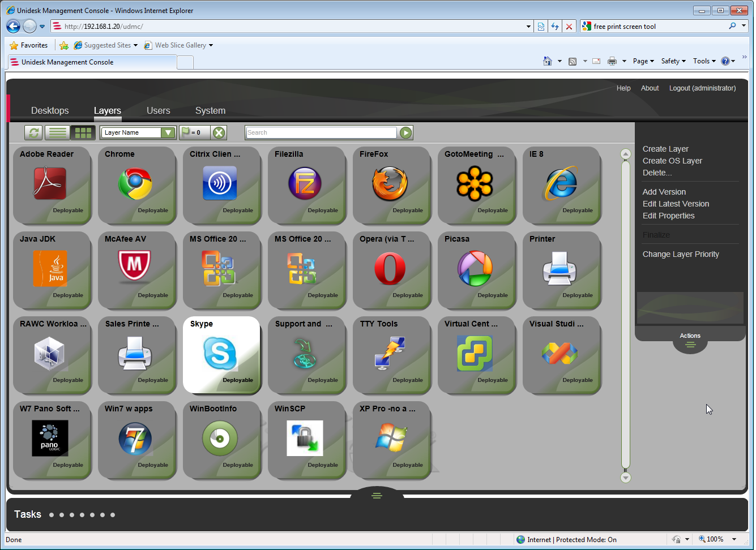Image resolution: width=756 pixels, height=550 pixels.
Task: Open the Help link in console header
Action: point(623,88)
